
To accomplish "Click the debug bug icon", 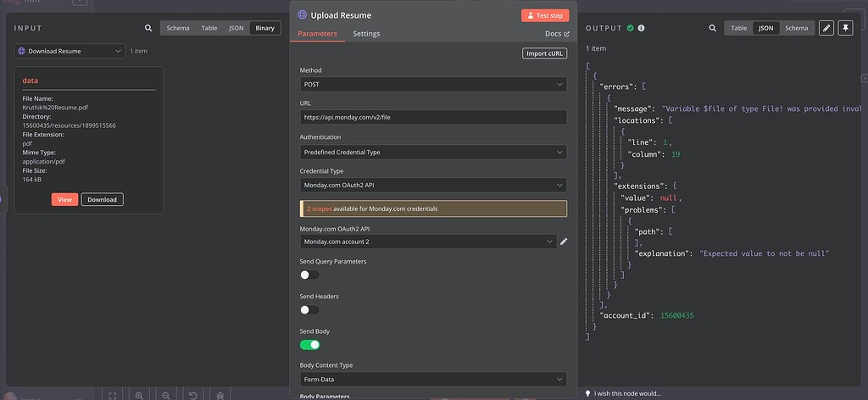I will pyautogui.click(x=220, y=395).
